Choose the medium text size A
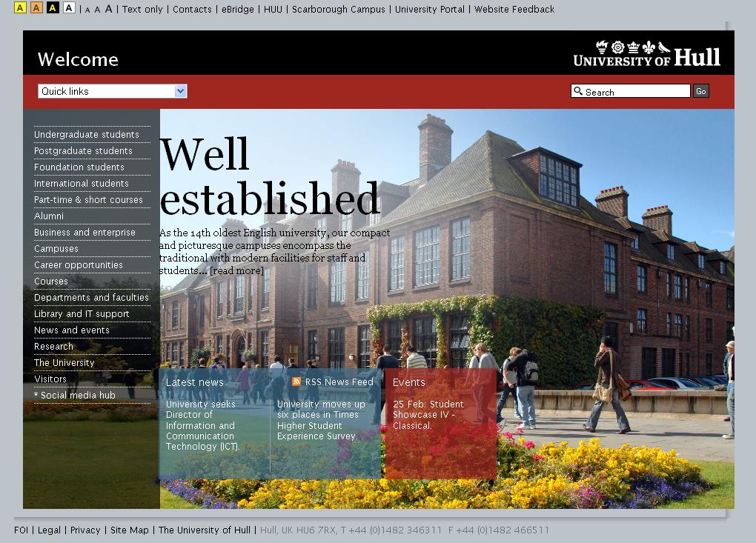 pos(97,10)
